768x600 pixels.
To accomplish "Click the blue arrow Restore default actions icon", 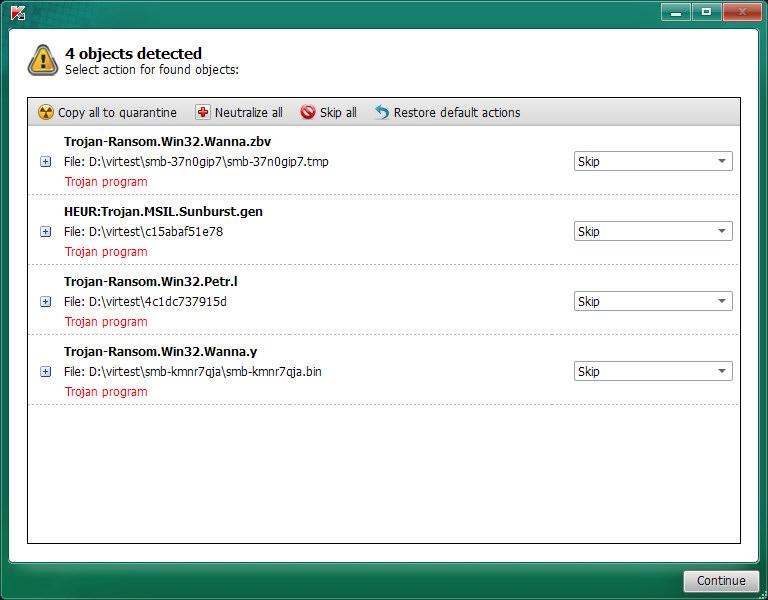I will (x=382, y=112).
